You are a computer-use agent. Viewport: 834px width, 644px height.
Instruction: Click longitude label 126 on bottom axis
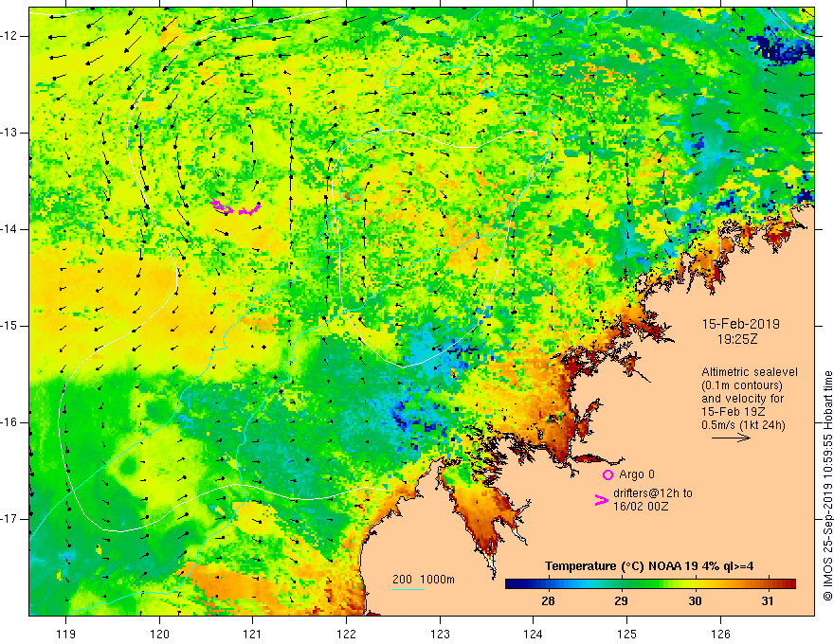tap(720, 634)
